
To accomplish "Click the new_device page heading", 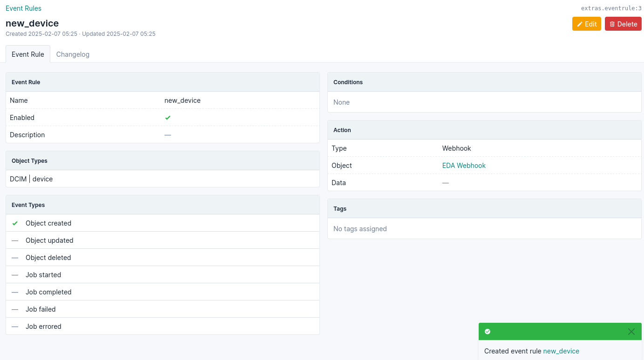I will click(32, 23).
